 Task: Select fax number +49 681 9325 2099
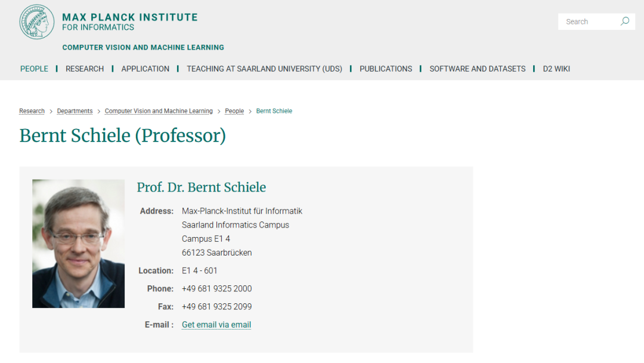coord(217,307)
